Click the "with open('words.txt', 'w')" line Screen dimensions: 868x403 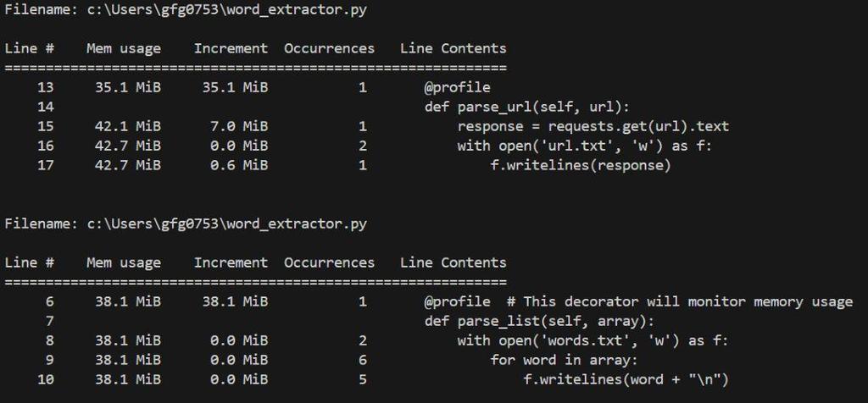pos(593,340)
